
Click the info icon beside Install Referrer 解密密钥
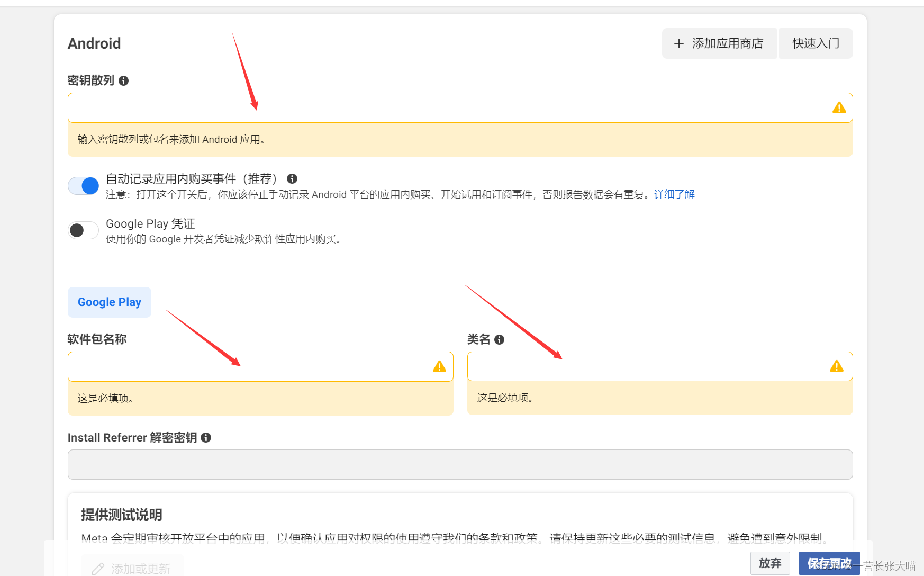[206, 438]
